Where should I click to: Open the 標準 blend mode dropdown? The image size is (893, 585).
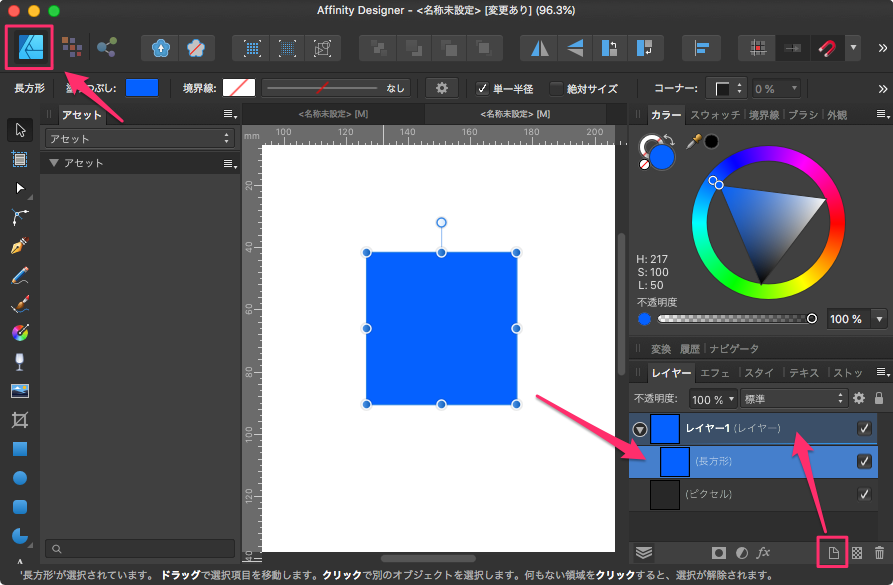click(x=793, y=398)
